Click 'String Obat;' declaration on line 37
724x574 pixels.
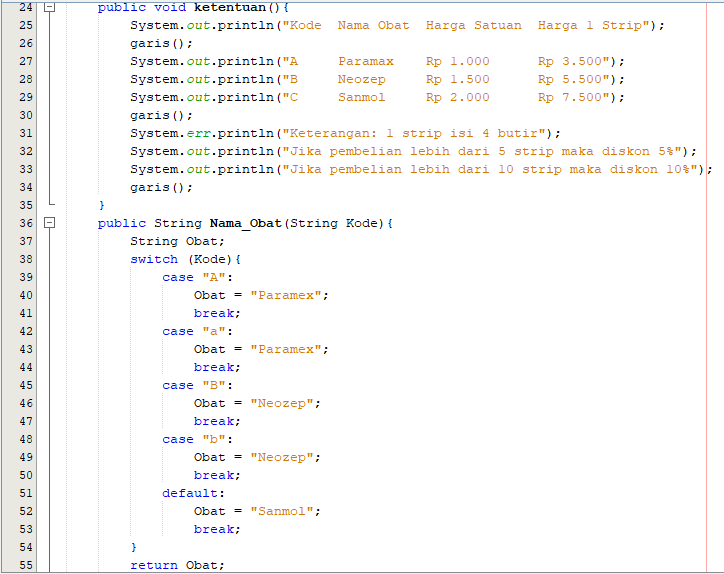pos(177,242)
